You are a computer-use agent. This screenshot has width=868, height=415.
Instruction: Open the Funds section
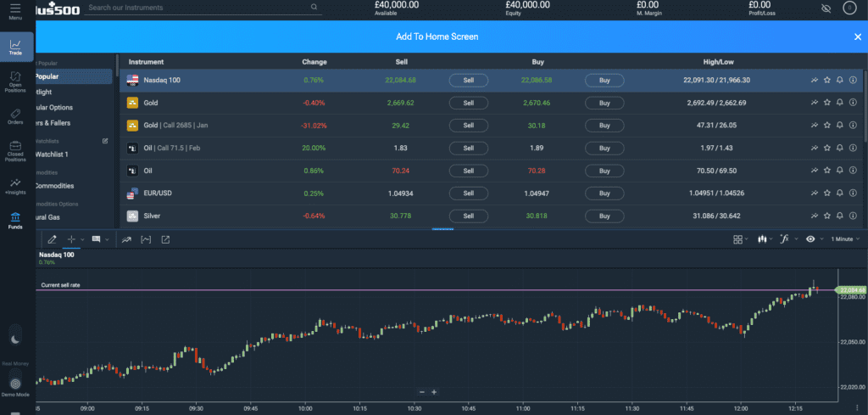coord(15,220)
